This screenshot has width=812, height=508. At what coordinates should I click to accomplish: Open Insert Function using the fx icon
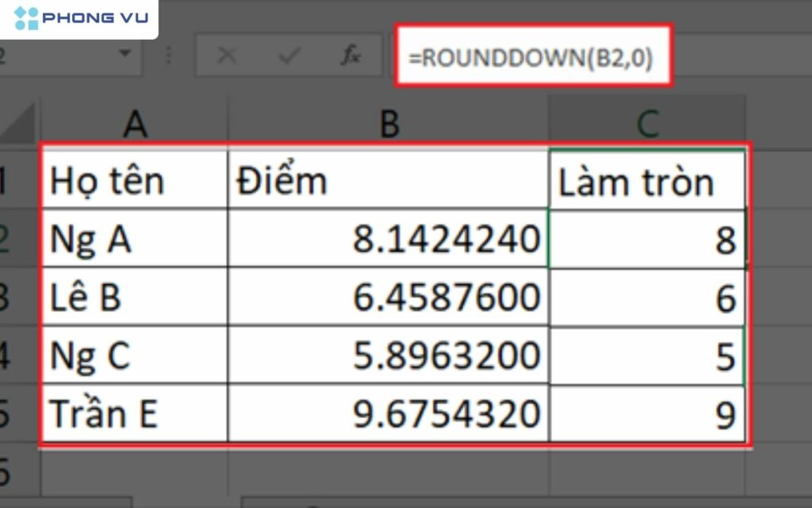click(x=352, y=56)
